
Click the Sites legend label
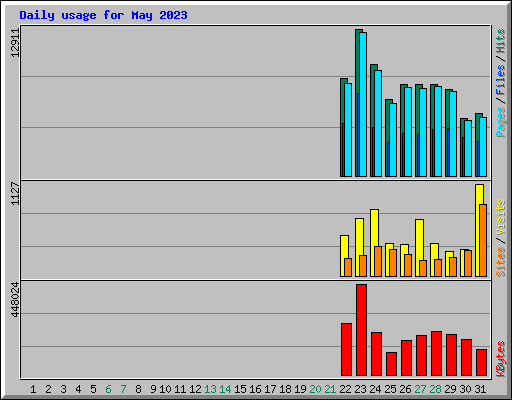coord(501,262)
